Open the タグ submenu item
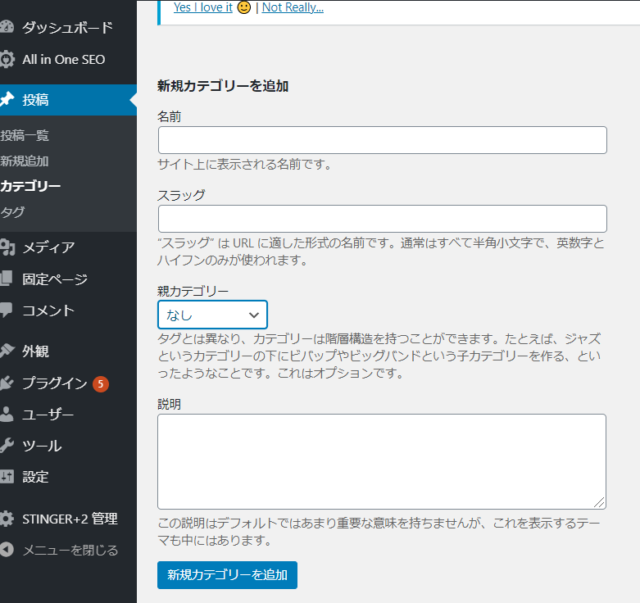 (13, 212)
